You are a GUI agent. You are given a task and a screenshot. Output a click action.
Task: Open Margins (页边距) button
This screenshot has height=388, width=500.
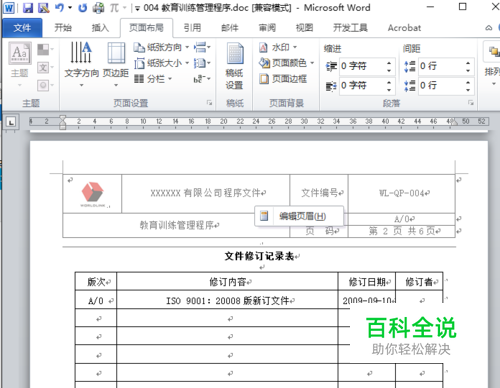[116, 64]
